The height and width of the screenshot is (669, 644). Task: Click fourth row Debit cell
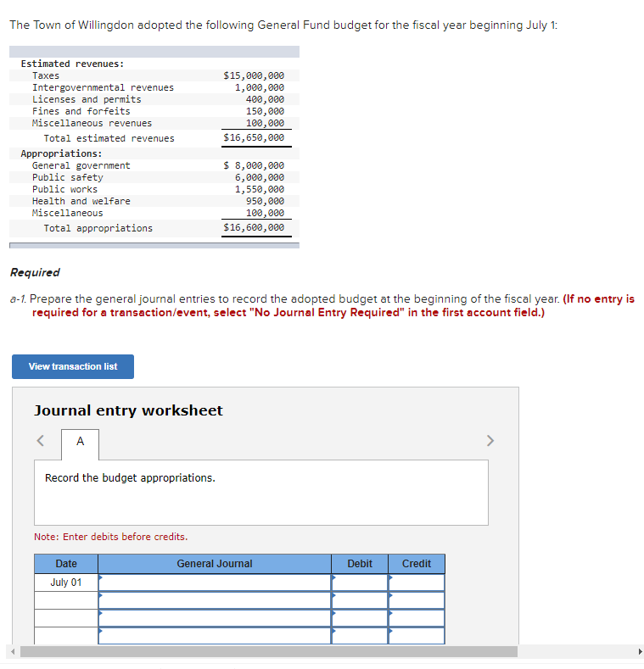pos(360,636)
